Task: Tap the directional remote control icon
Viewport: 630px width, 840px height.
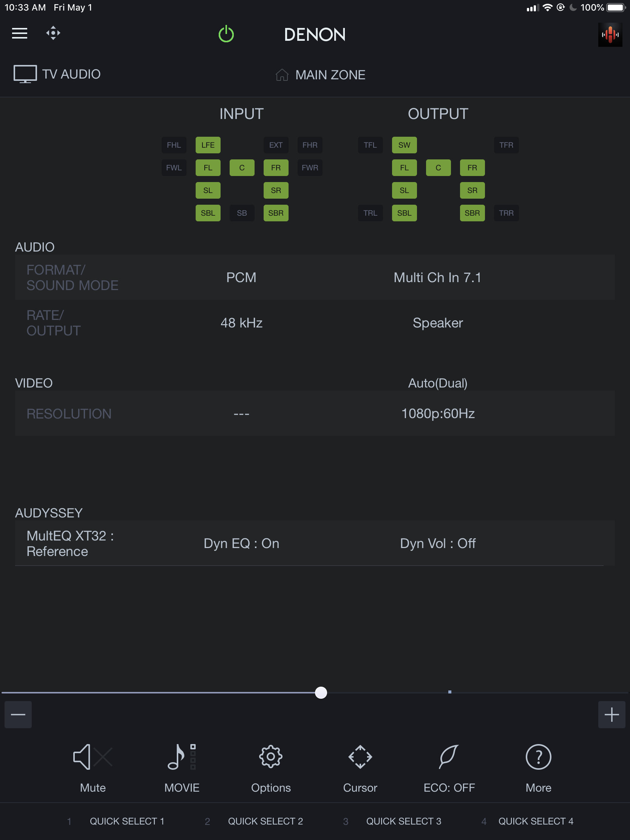Action: (53, 33)
